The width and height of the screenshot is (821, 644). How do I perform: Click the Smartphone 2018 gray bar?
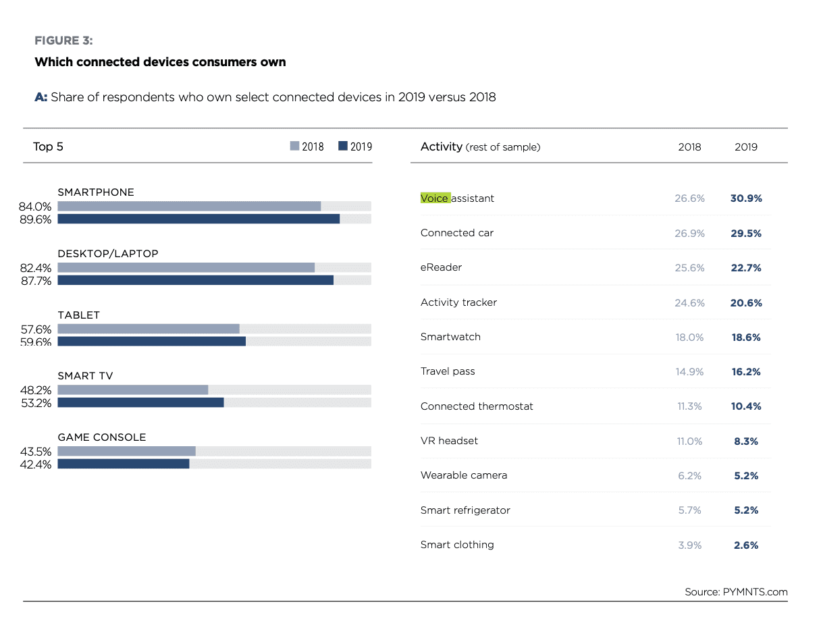pos(189,206)
